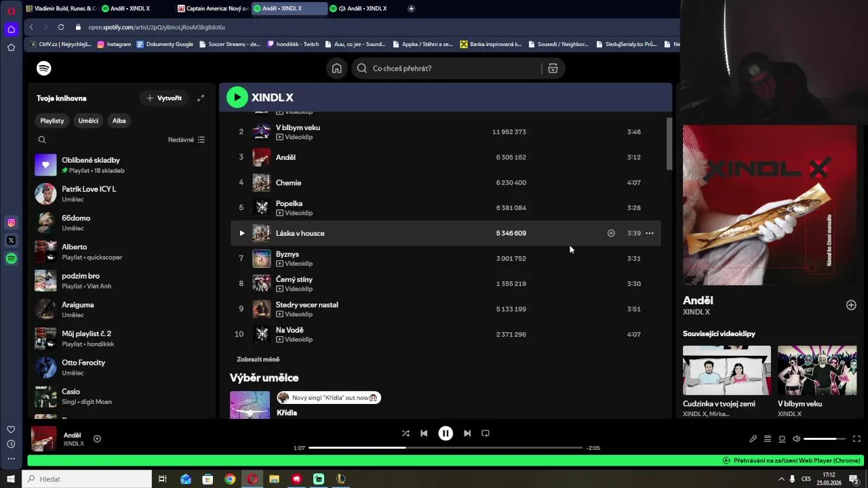The image size is (868, 488).
Task: Skip to previous track
Action: point(424,433)
